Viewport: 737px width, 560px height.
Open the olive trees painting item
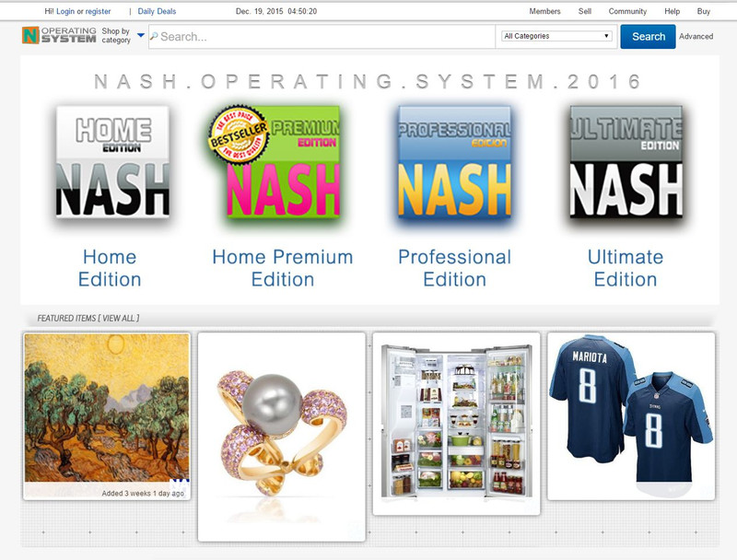(x=107, y=416)
